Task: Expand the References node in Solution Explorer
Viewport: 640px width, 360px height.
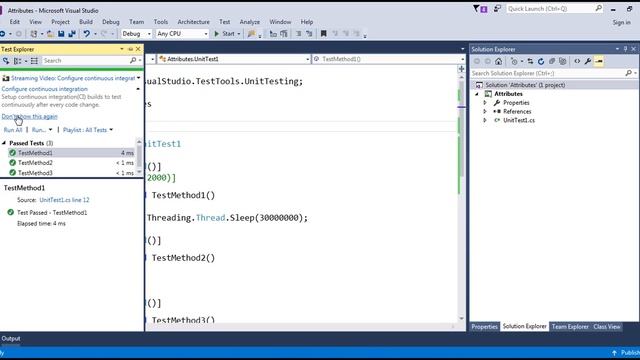Action: pos(485,111)
